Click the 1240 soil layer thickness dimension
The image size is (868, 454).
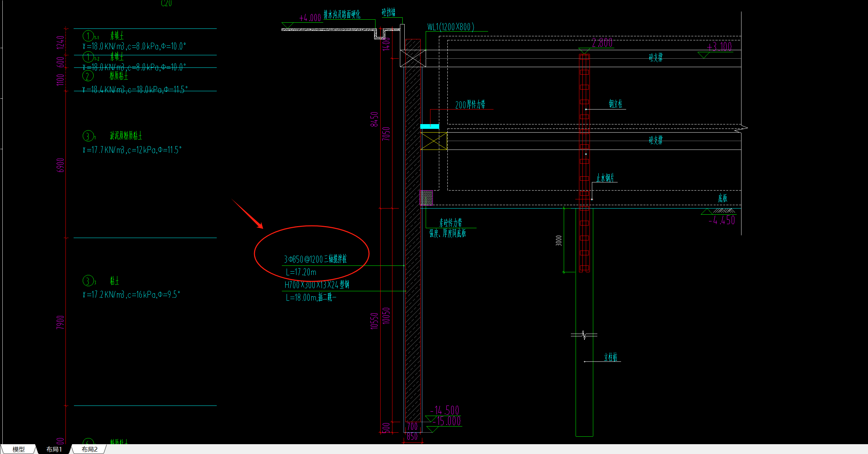(60, 42)
